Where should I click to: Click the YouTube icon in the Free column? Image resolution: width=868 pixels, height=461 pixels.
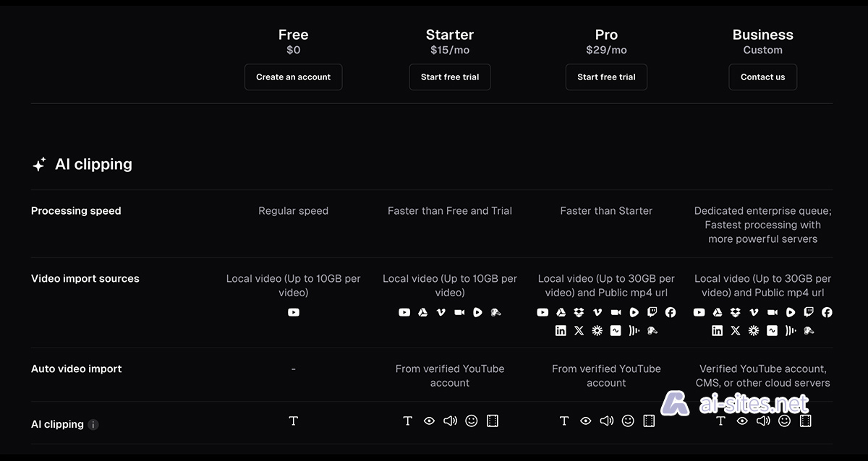coord(294,313)
